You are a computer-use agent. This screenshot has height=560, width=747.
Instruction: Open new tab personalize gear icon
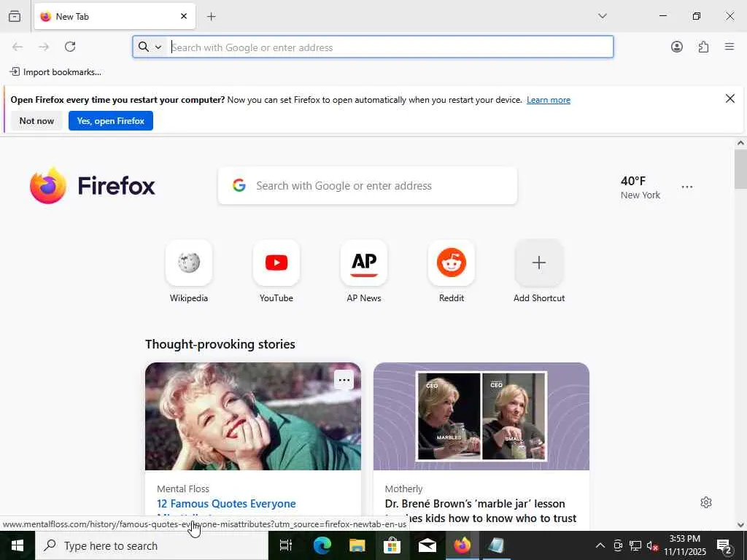tap(706, 502)
